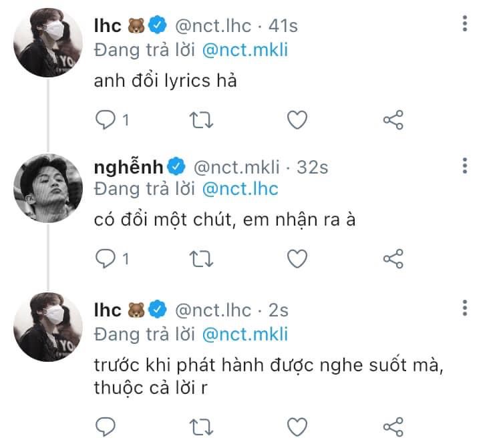Like the "có đổi một chút" tweet
The width and height of the screenshot is (501, 448).
click(x=297, y=258)
